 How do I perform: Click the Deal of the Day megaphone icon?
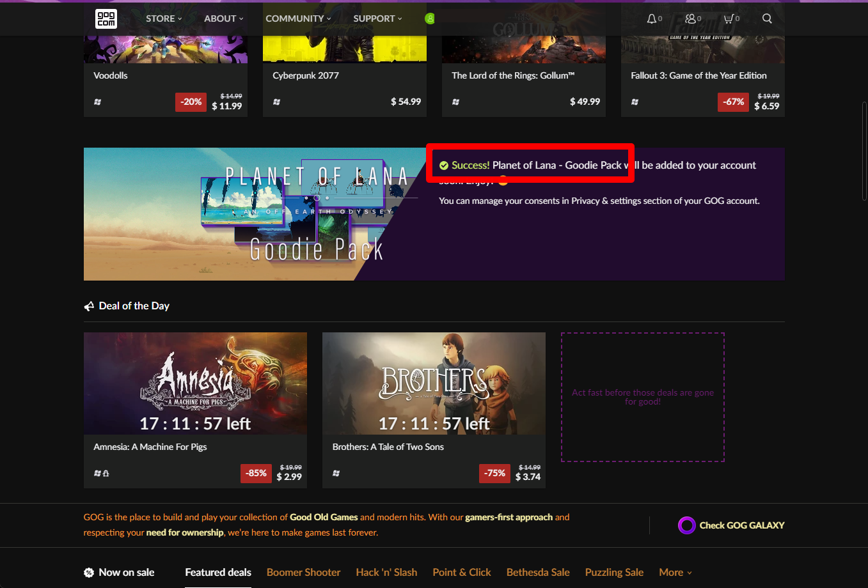(x=89, y=306)
